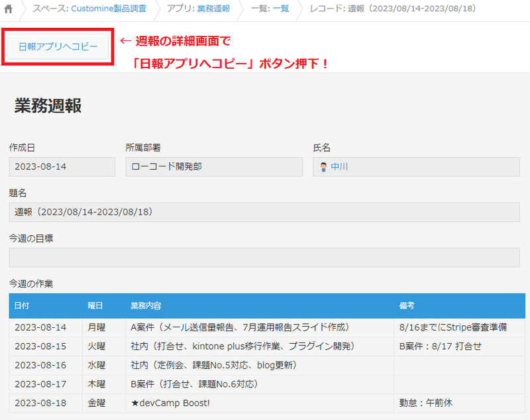Click the 氏名 field label
The width and height of the screenshot is (530, 420).
tap(321, 148)
